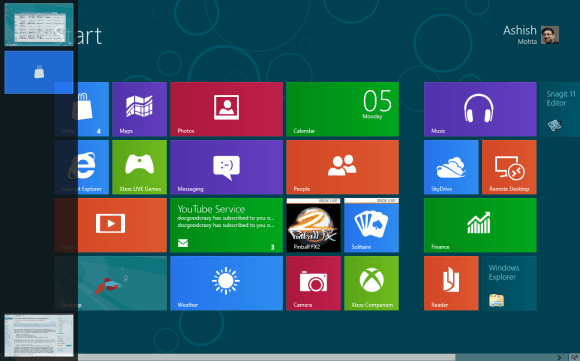
Task: Open the Mail tile showing YouTube Service
Action: [x=226, y=225]
